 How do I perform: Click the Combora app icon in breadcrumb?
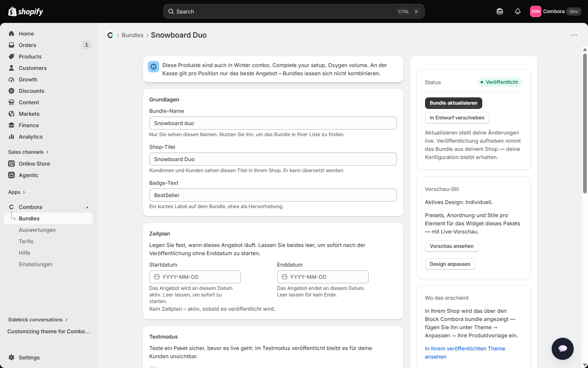110,35
